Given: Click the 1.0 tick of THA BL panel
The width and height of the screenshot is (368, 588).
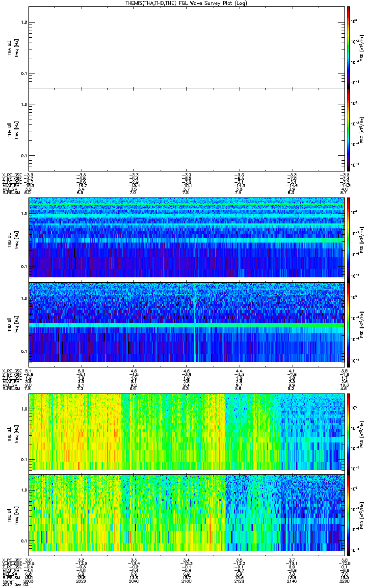Looking at the screenshot, I should coord(24,23).
